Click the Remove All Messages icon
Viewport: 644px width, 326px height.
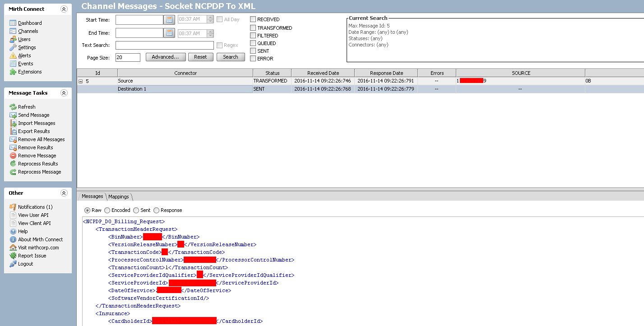coord(13,139)
